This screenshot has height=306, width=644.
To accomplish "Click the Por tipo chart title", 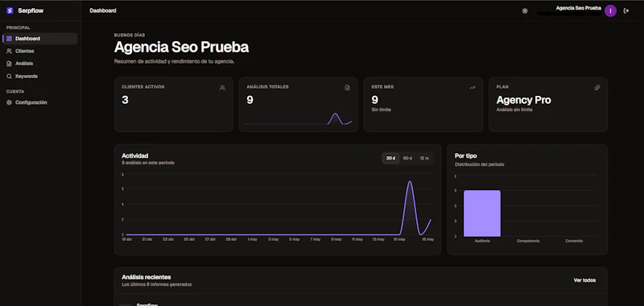I will coord(466,156).
